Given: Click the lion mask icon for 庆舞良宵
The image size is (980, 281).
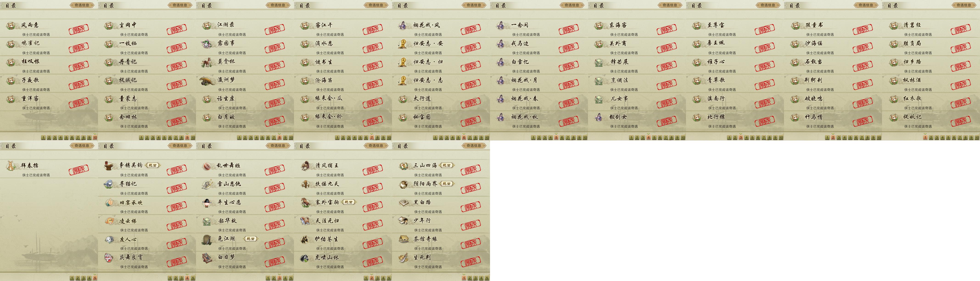Looking at the screenshot, I should [109, 258].
